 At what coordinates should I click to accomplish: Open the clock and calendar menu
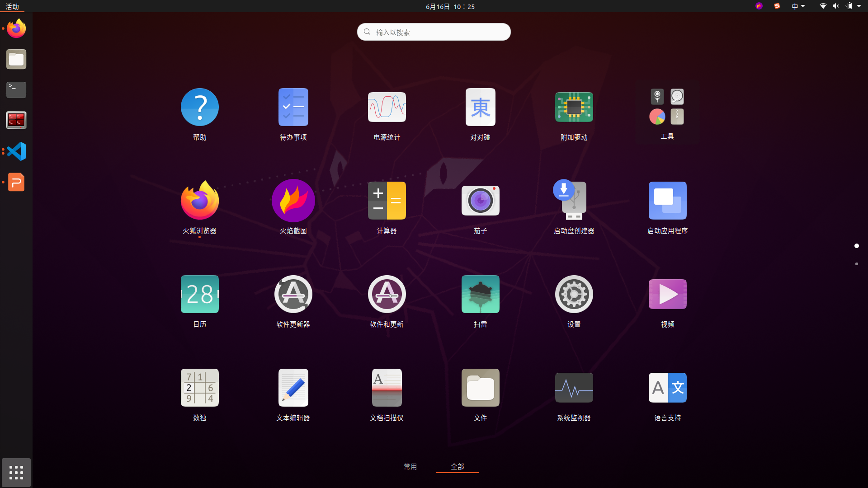[450, 6]
